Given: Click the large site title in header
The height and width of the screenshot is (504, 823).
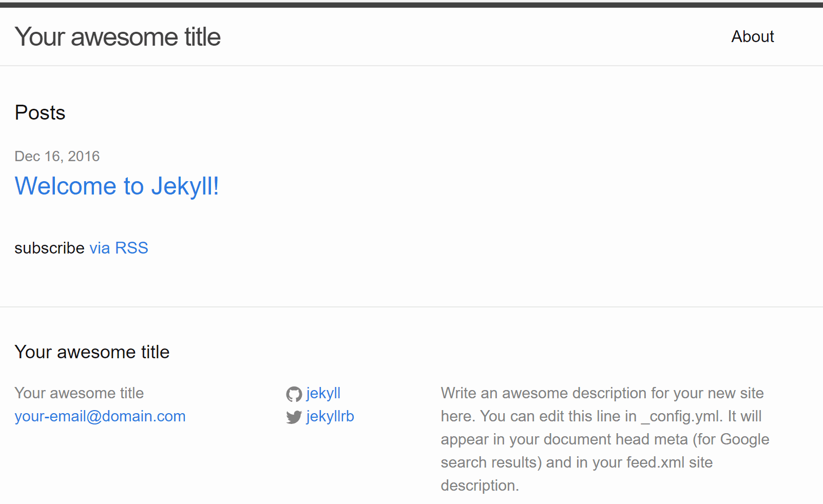Looking at the screenshot, I should (x=118, y=37).
